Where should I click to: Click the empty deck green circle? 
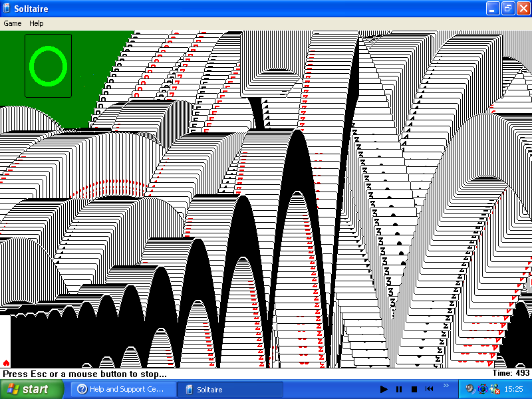pos(49,65)
